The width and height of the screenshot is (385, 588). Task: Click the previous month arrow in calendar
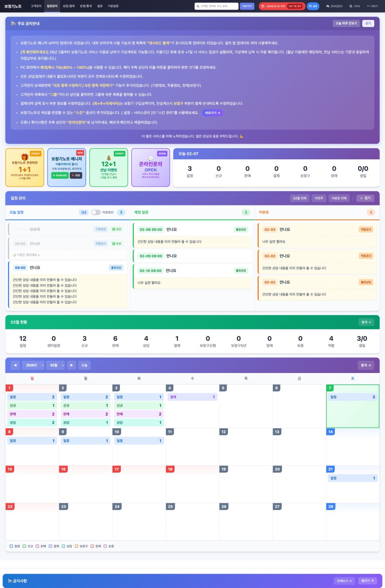click(15, 365)
